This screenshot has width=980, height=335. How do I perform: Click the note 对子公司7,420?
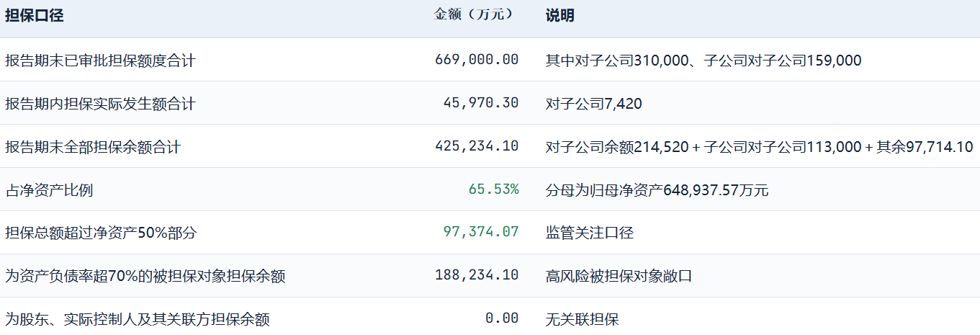594,104
